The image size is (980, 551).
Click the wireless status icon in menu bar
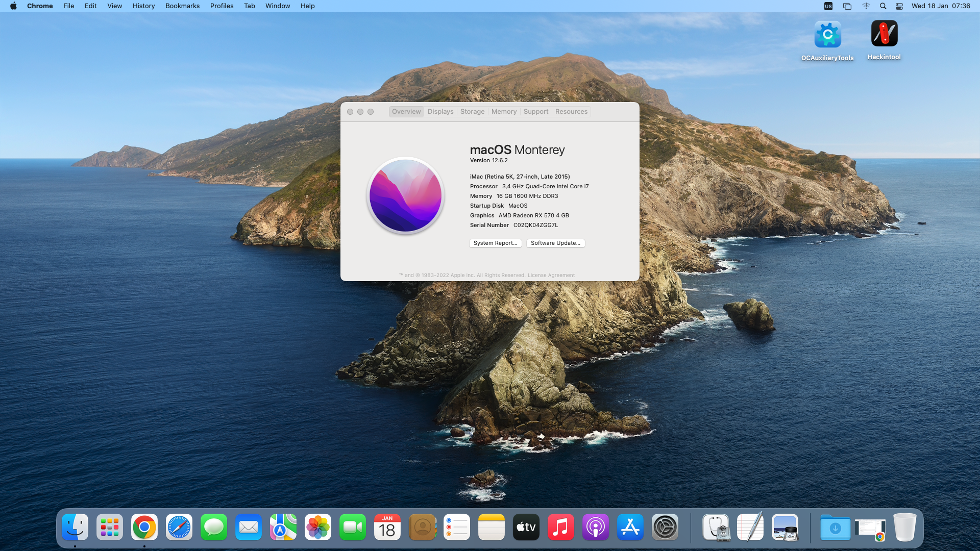pos(866,6)
